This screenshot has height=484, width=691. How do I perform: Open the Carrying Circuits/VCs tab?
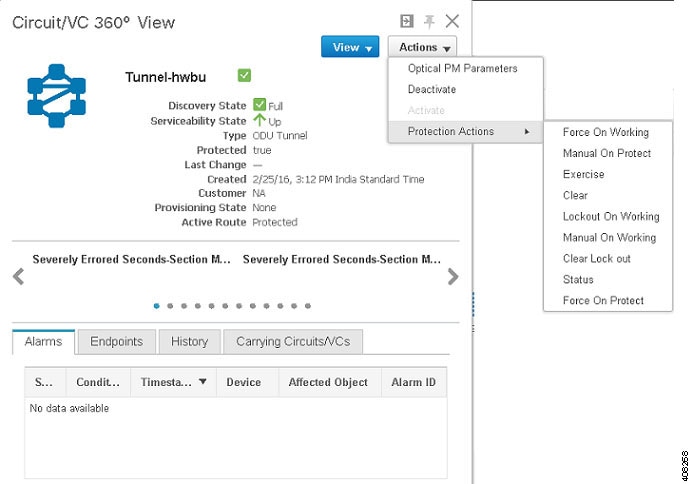point(293,342)
